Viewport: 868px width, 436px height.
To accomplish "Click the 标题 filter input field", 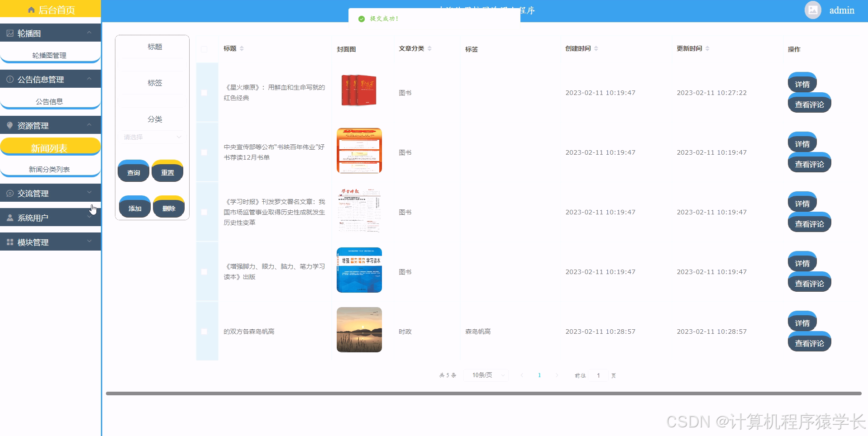I will (x=153, y=65).
